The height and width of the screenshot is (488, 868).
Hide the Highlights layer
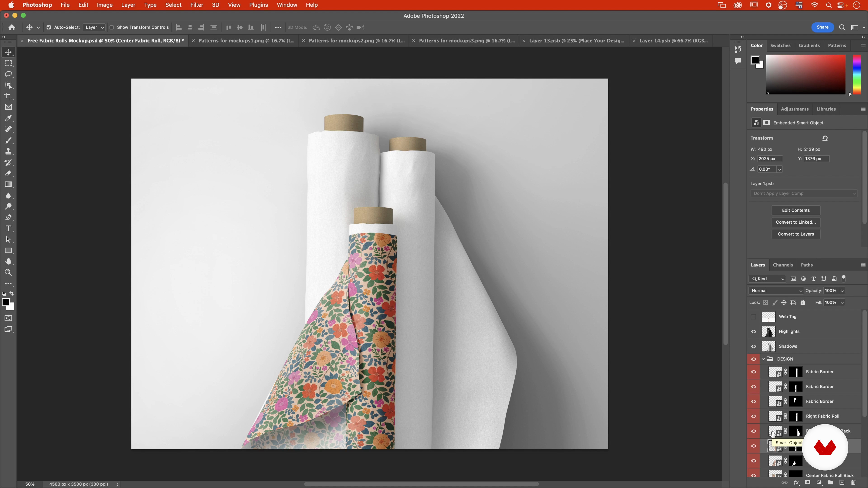(x=753, y=331)
